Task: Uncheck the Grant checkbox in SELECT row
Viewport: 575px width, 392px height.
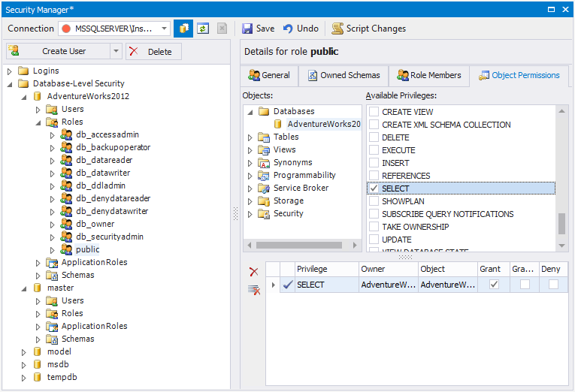Action: 494,285
